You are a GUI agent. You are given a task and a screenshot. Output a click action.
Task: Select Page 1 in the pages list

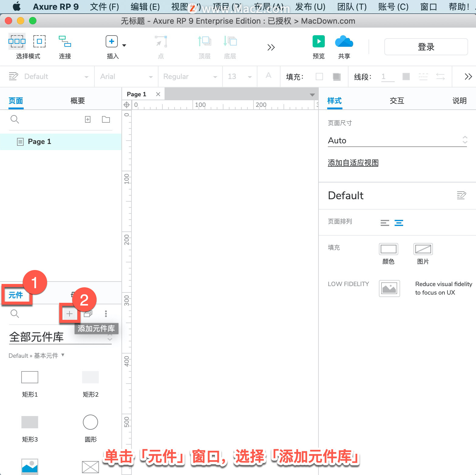coord(61,142)
